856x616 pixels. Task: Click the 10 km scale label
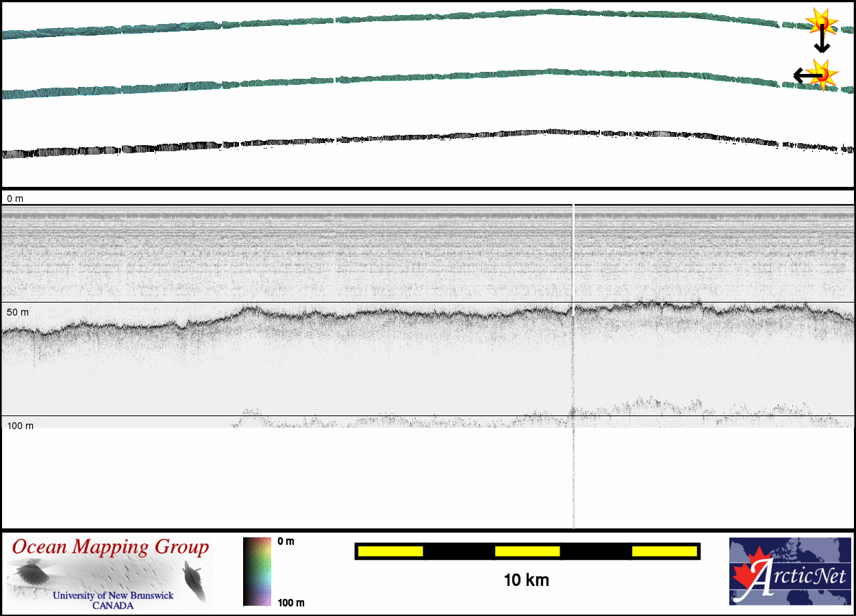526,580
